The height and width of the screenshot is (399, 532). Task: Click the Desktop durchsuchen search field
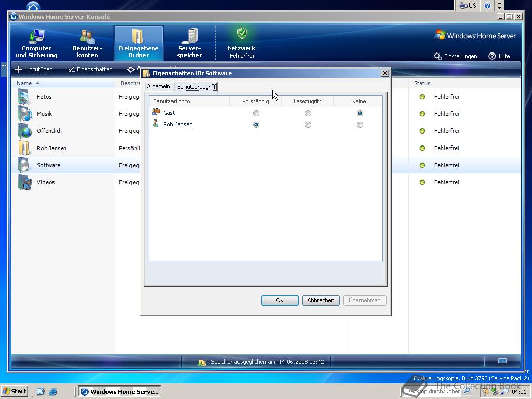[433, 391]
